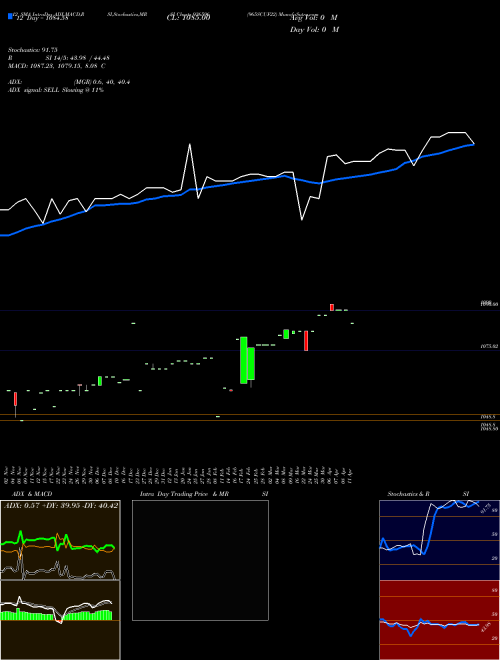
Task: Open the MACD histogram chart with green bars
Action: (x=60, y=620)
